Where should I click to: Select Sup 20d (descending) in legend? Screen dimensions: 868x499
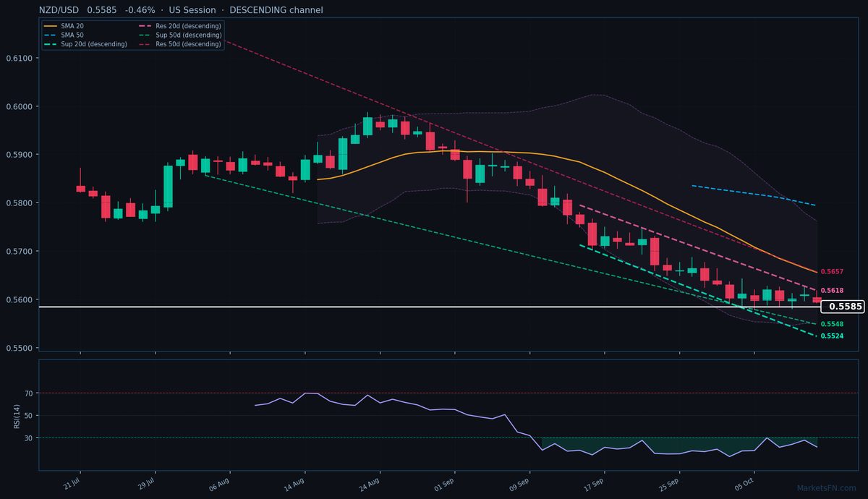point(85,44)
